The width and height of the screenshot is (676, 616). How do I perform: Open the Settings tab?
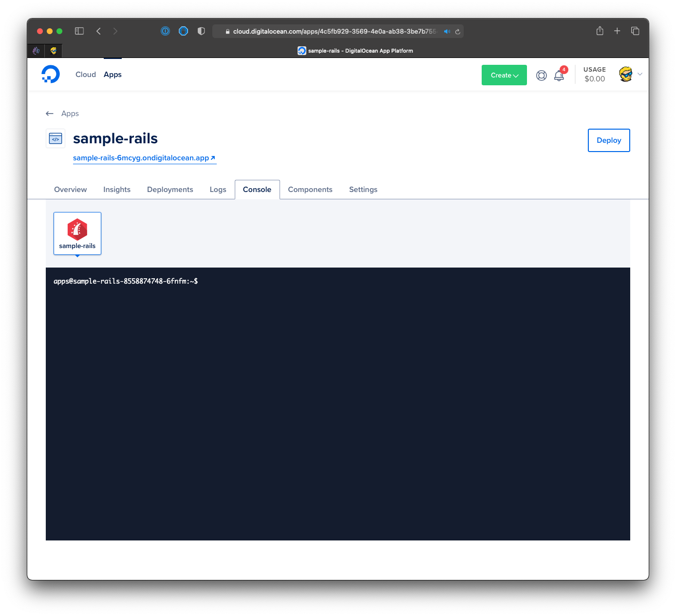[363, 190]
